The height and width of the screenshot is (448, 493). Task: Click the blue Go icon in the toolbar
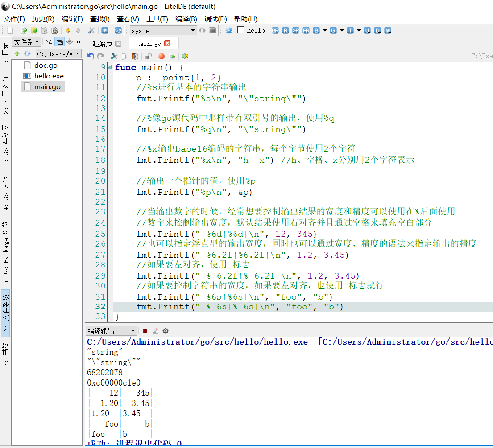point(118,30)
